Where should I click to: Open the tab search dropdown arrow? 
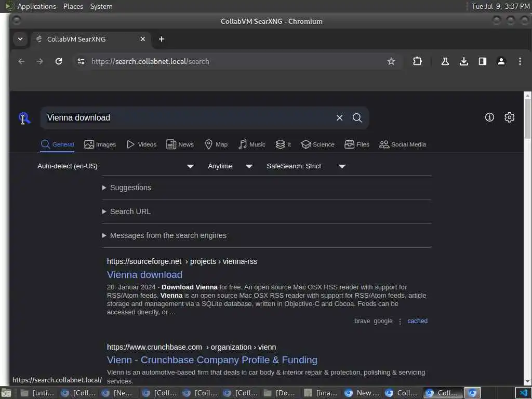pyautogui.click(x=20, y=39)
